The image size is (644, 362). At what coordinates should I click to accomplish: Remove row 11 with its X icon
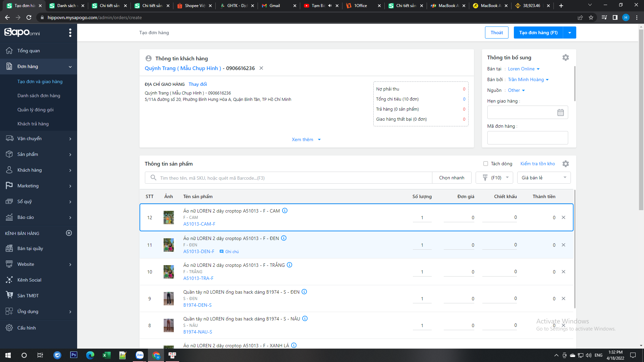[x=563, y=245]
